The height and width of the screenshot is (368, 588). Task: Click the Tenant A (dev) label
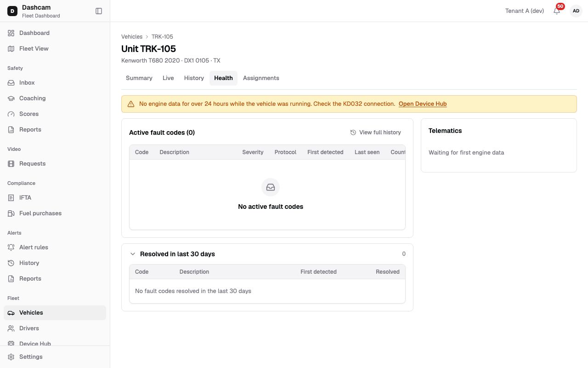pyautogui.click(x=525, y=11)
